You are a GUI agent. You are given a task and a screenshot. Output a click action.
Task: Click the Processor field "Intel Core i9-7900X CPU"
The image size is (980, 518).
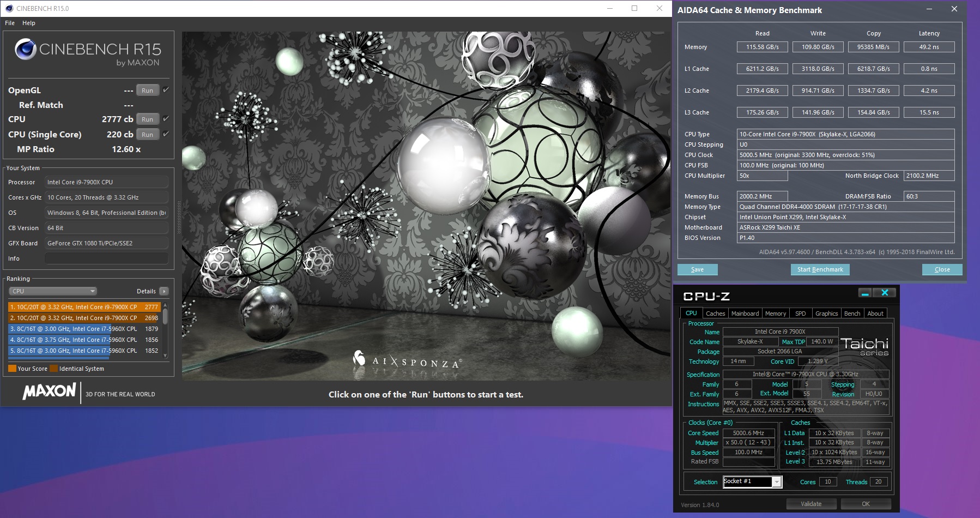(x=106, y=182)
